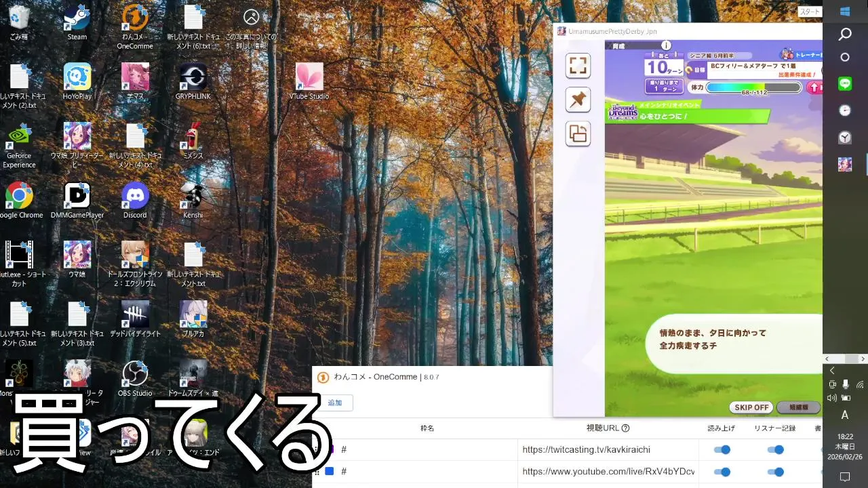Open Google Chrome from desktop
868x488 pixels.
(19, 201)
